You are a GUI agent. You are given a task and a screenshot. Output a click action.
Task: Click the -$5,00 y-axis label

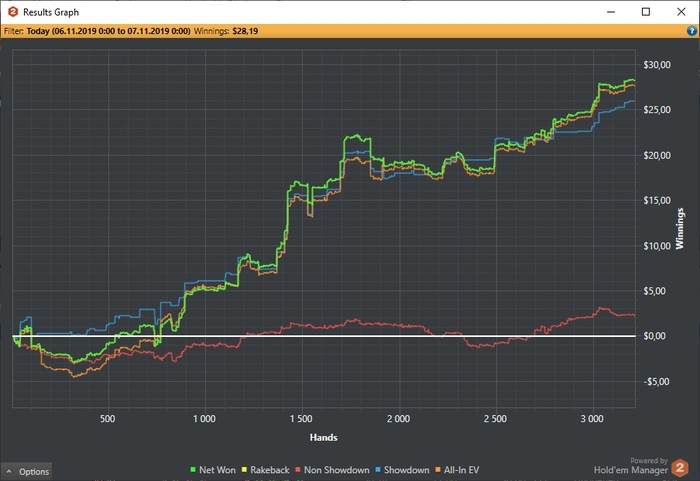656,382
